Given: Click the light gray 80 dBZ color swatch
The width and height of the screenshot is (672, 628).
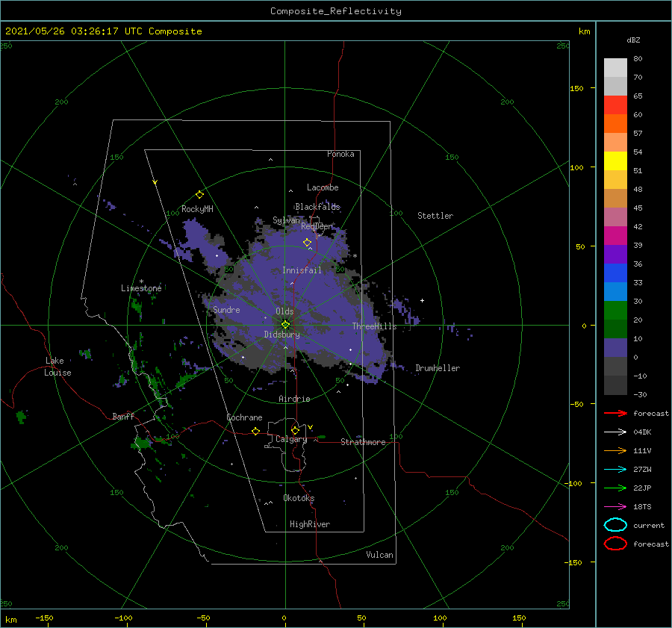Looking at the screenshot, I should pos(615,68).
